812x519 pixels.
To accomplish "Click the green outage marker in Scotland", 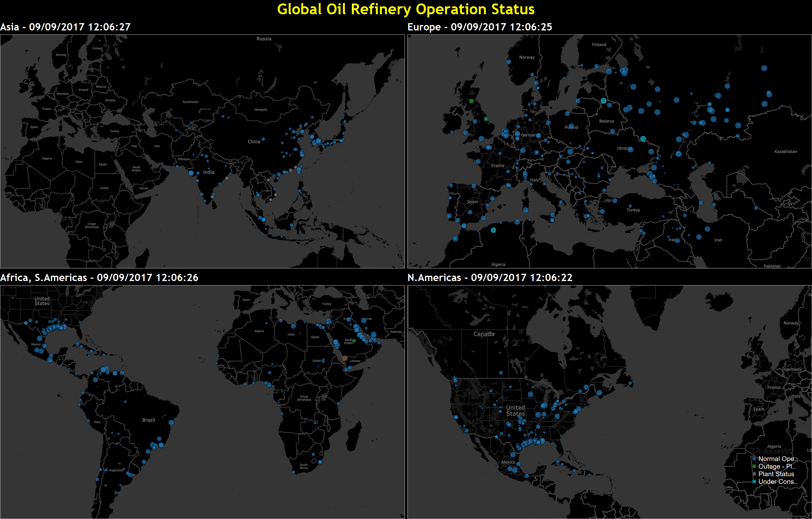I will [471, 101].
